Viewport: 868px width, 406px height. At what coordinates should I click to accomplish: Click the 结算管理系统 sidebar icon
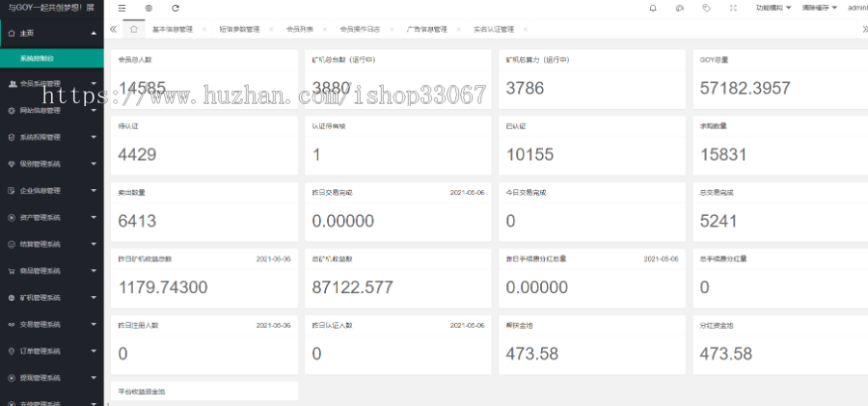click(x=13, y=244)
